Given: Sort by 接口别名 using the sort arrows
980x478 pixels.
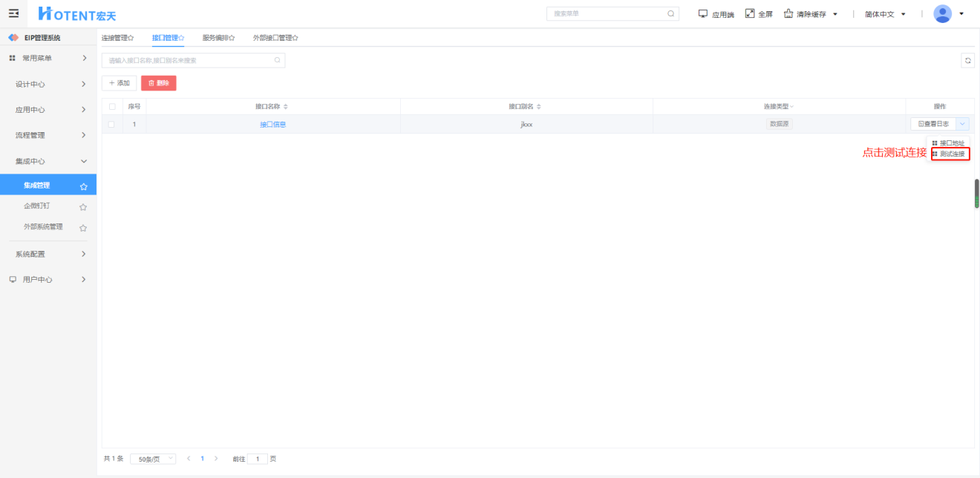Looking at the screenshot, I should [539, 107].
